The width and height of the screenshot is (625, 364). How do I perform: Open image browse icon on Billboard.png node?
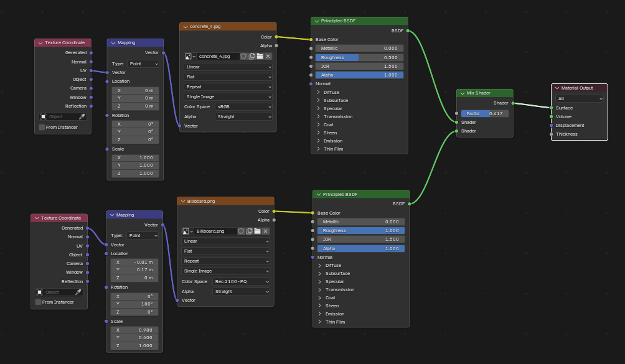pos(187,231)
